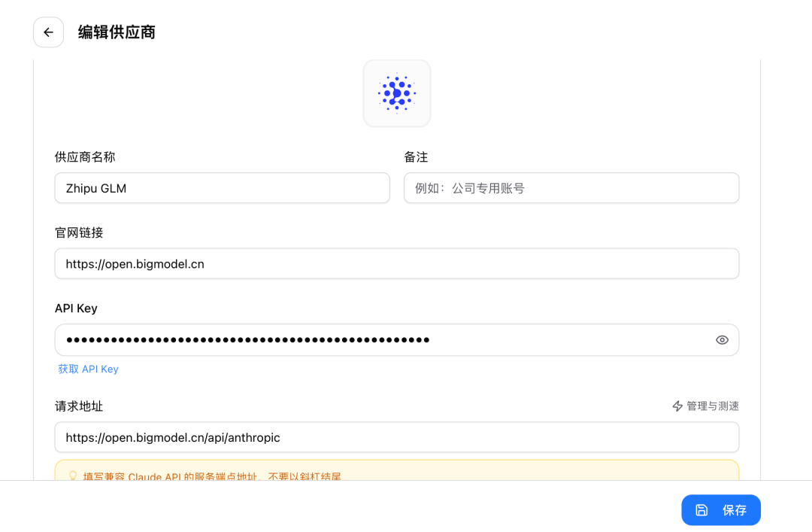812x532 pixels.
Task: Click the circular back button to exit editing
Action: [48, 32]
